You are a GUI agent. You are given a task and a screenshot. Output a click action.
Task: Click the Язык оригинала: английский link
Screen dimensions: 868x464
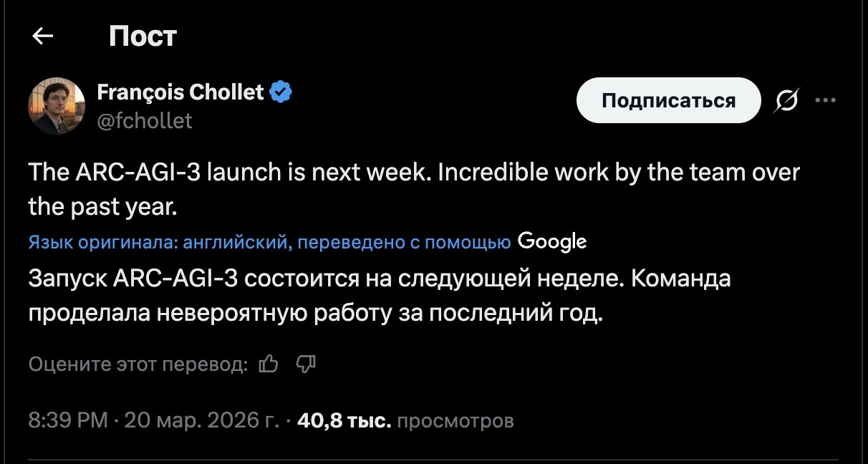point(158,243)
